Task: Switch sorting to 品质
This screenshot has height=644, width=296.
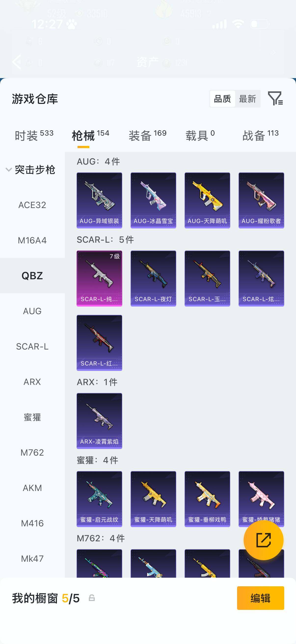Action: coord(222,99)
